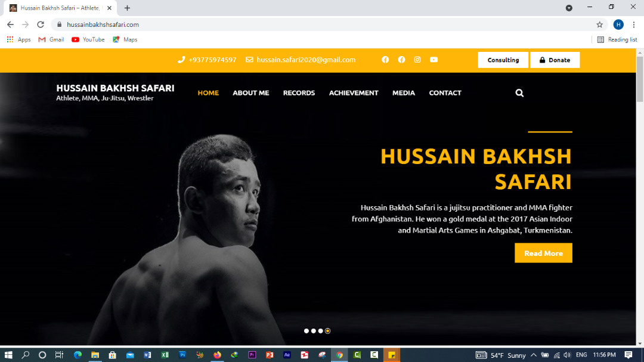Image resolution: width=644 pixels, height=362 pixels.
Task: Open a new tab with plus button
Action: (x=128, y=8)
